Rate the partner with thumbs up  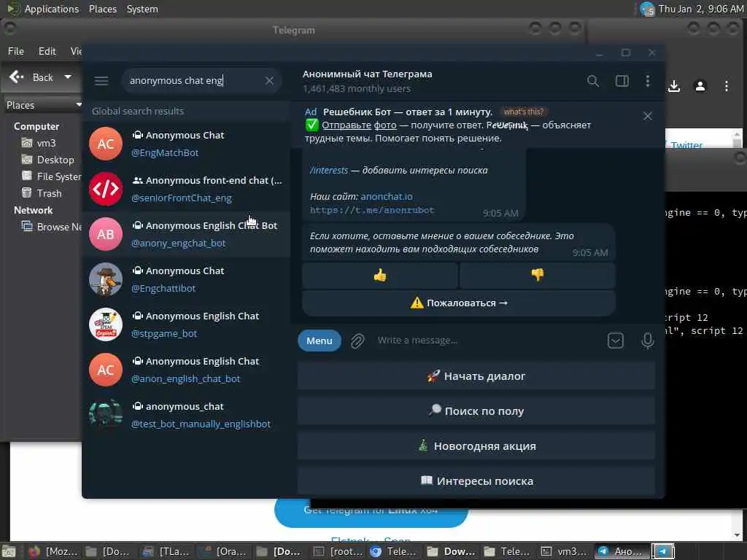pos(379,275)
